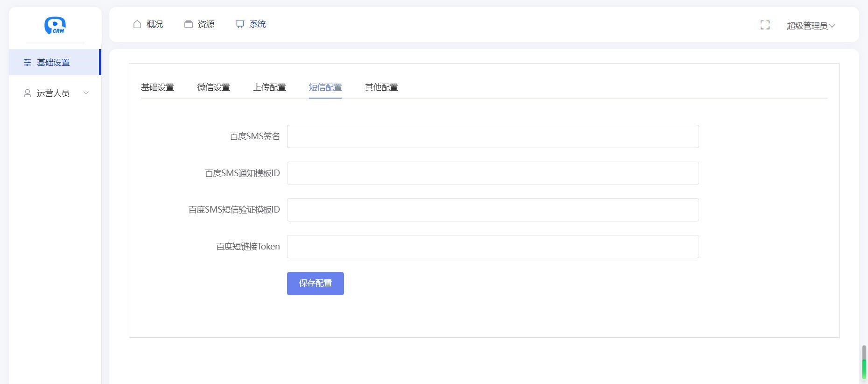This screenshot has width=868, height=384.
Task: Click the page vertical scrollbar thumb
Action: coord(864,362)
